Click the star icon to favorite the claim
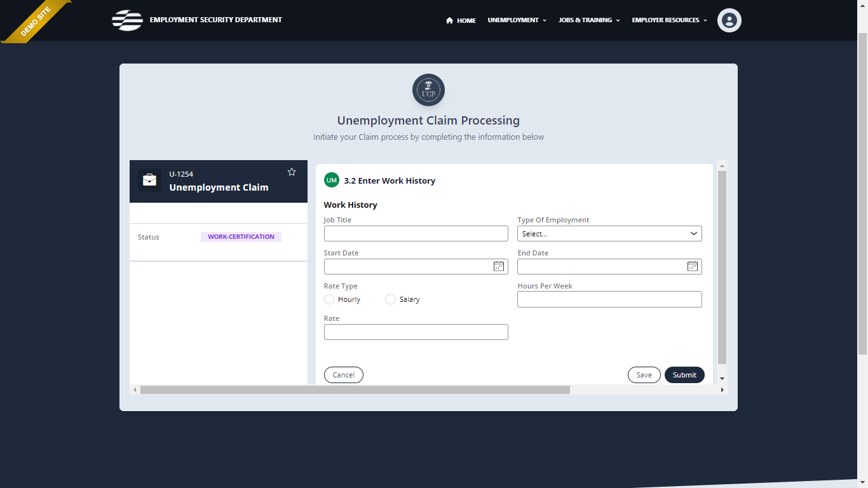Screen dimensions: 868x488 292,172
